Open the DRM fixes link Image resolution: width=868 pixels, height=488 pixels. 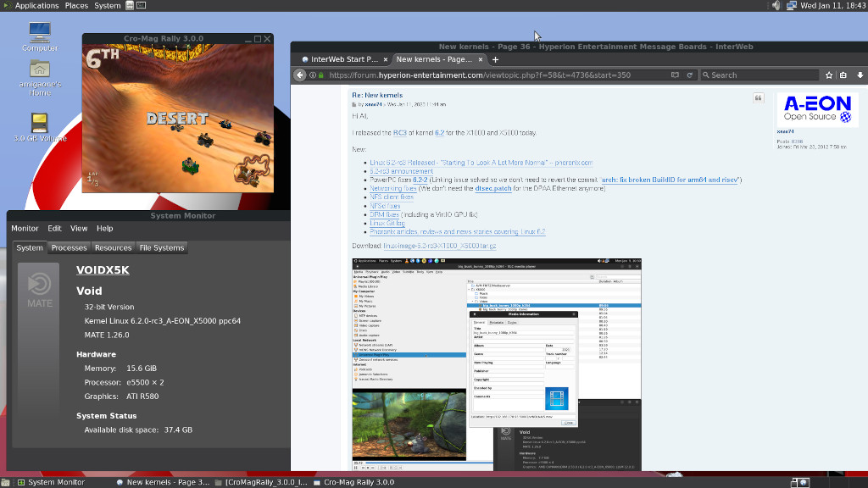click(x=384, y=214)
